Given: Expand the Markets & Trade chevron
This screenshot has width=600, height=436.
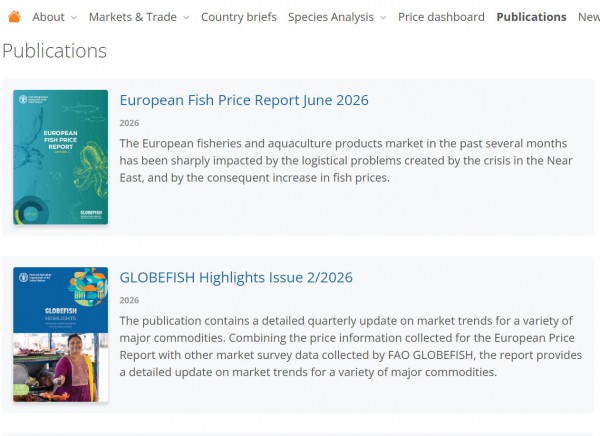Looking at the screenshot, I should pos(186,18).
